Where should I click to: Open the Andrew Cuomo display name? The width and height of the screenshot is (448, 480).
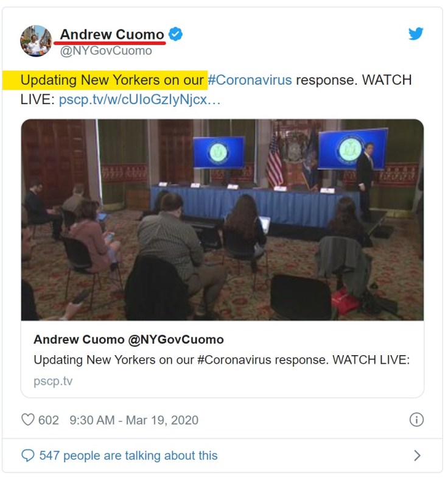click(112, 34)
